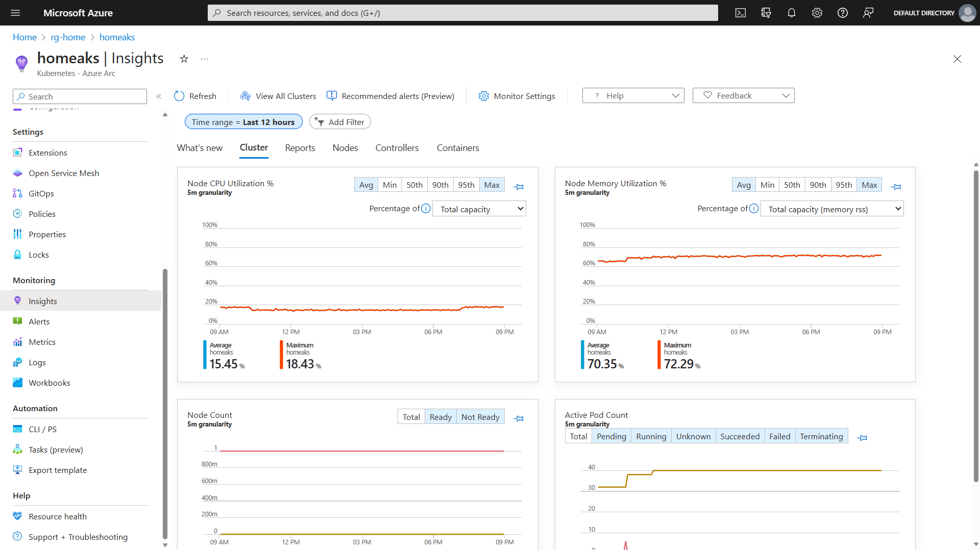Collapse the sidebar with double chevron
Image resolution: width=980 pixels, height=551 pixels.
tap(159, 96)
